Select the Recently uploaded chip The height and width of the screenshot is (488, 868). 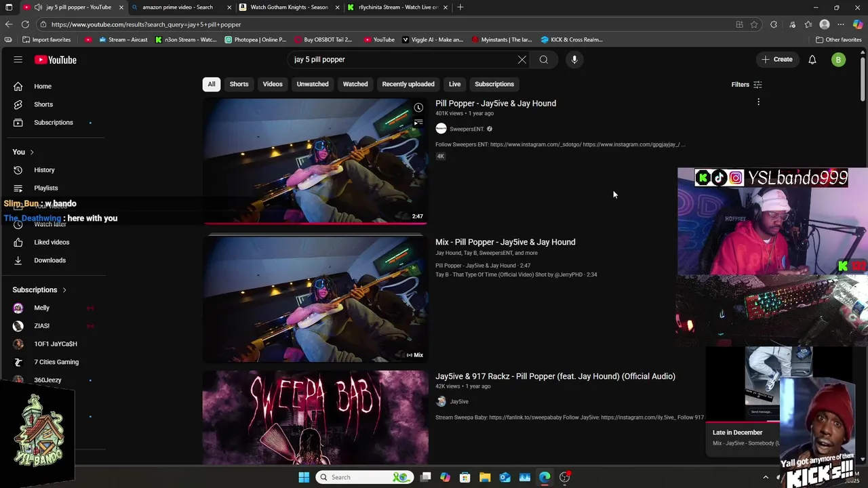click(x=408, y=84)
